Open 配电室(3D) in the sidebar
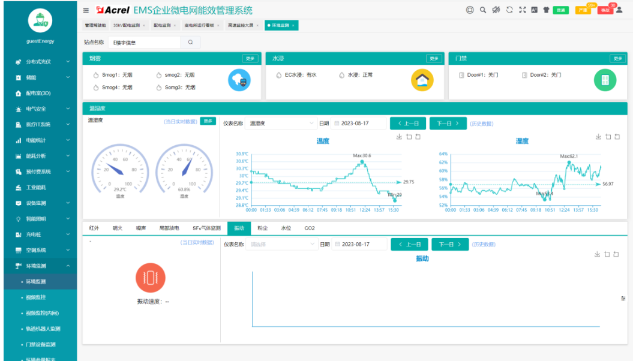 (40, 93)
